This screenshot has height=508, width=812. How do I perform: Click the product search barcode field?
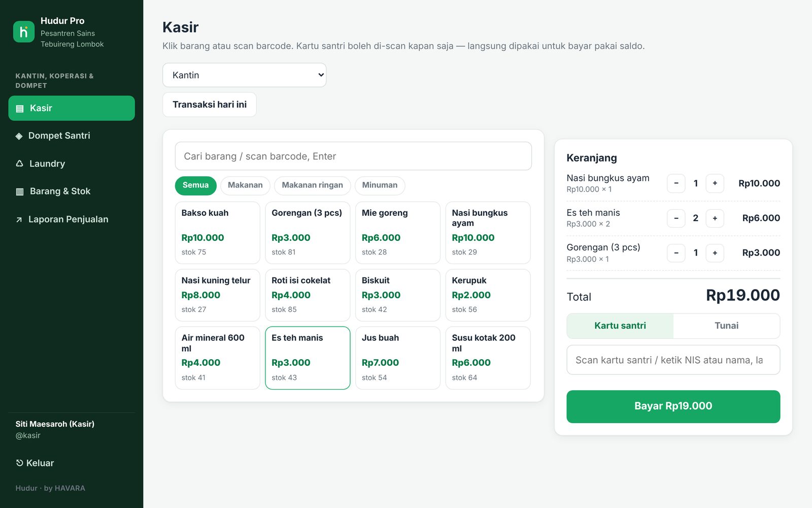tap(353, 156)
